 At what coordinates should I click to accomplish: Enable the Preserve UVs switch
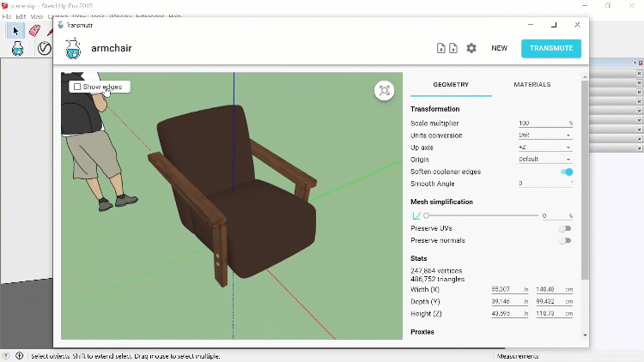coord(565,228)
